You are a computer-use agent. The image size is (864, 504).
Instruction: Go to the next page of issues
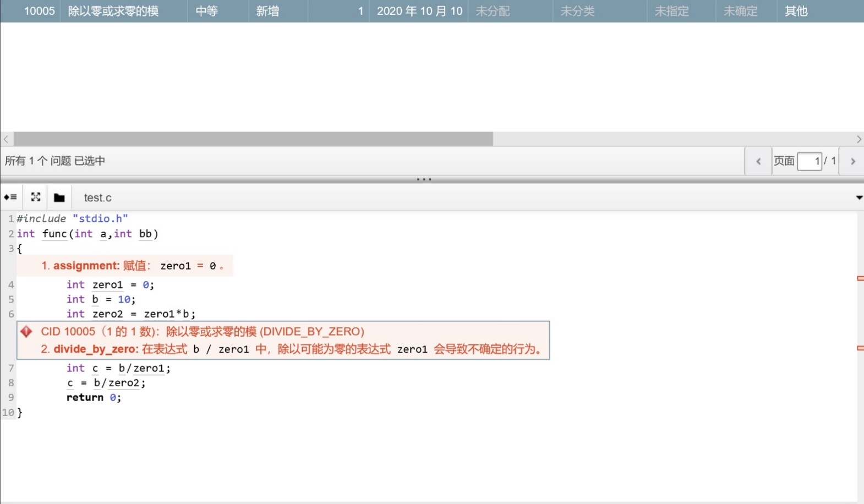coord(853,161)
